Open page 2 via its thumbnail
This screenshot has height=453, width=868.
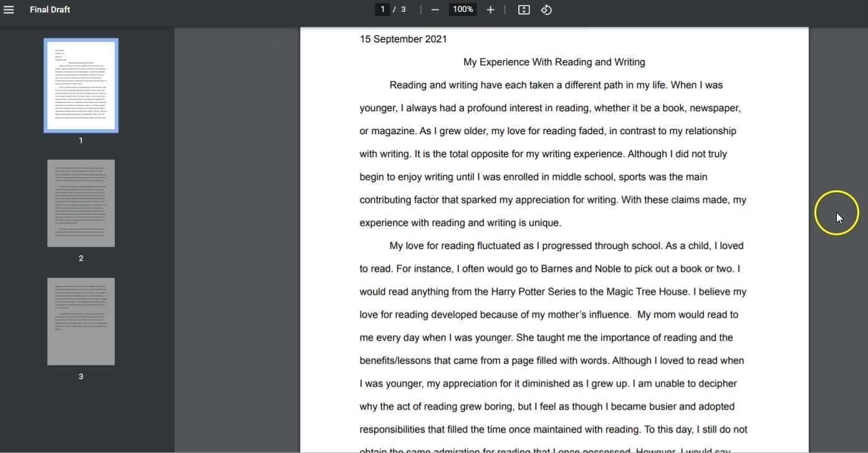pyautogui.click(x=80, y=203)
